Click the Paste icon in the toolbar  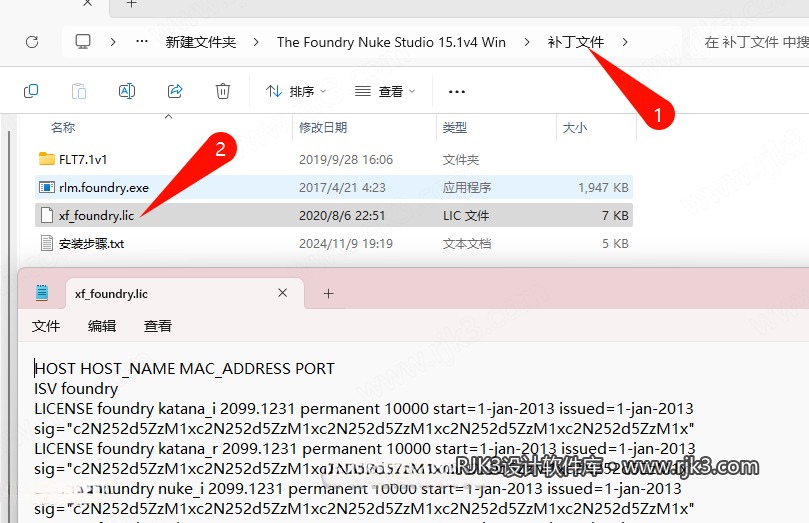[78, 91]
